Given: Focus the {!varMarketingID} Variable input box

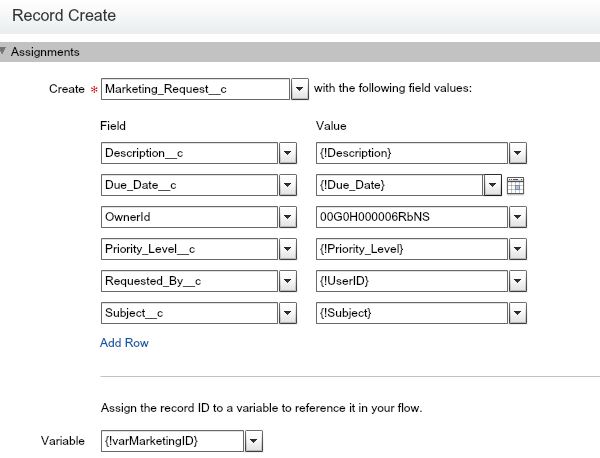Looking at the screenshot, I should [171, 440].
